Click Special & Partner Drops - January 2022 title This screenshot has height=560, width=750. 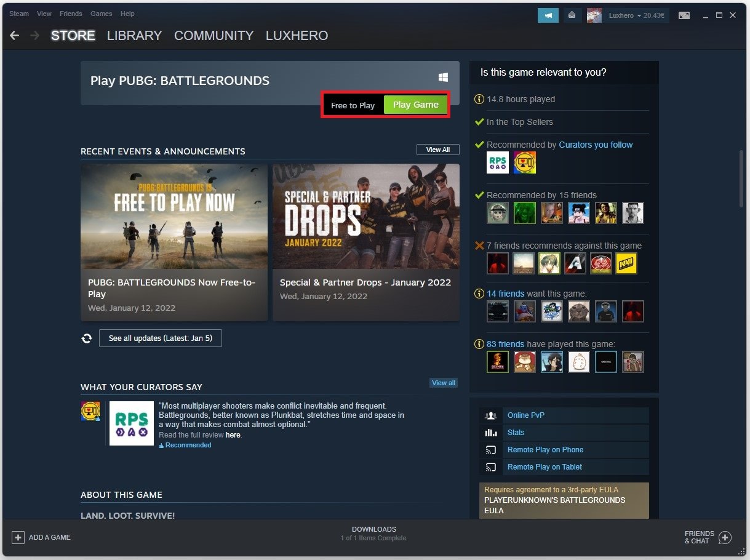[x=365, y=282]
